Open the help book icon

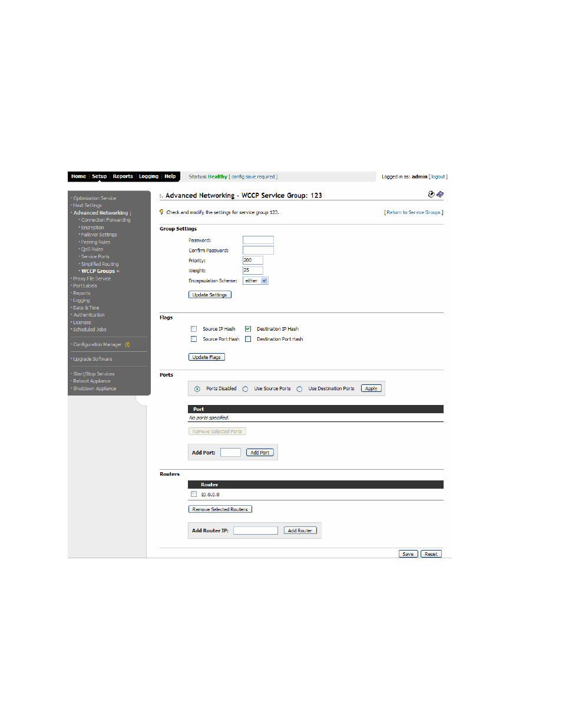tap(440, 194)
